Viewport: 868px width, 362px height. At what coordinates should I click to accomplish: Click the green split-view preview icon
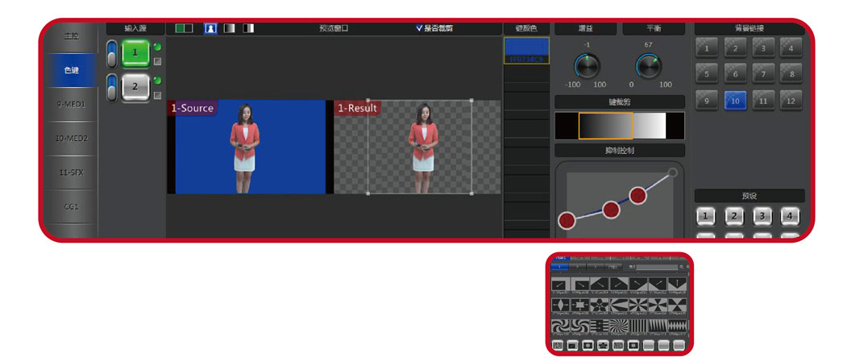[x=184, y=28]
